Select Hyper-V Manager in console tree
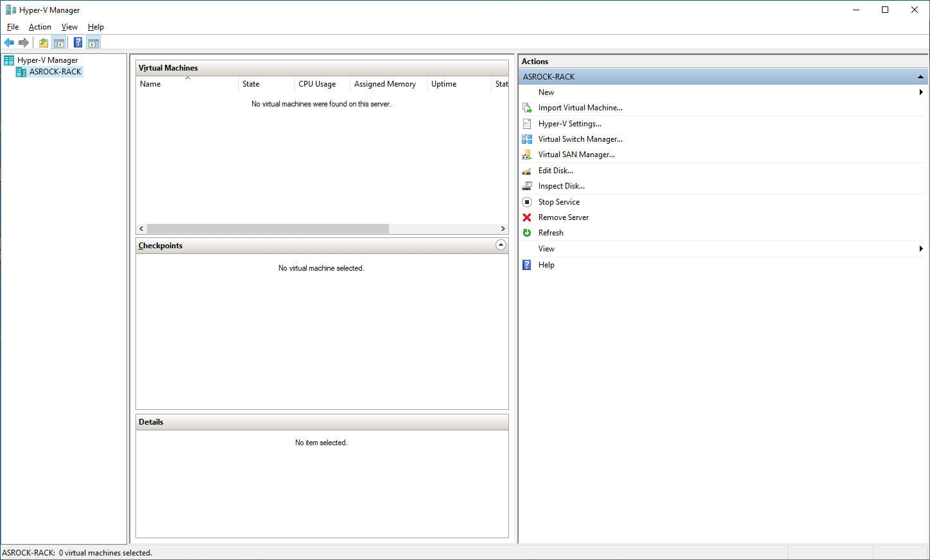Image resolution: width=930 pixels, height=560 pixels. [47, 60]
